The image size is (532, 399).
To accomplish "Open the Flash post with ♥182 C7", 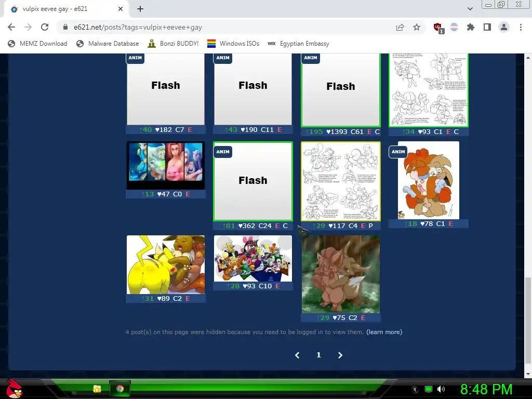I will click(x=166, y=89).
